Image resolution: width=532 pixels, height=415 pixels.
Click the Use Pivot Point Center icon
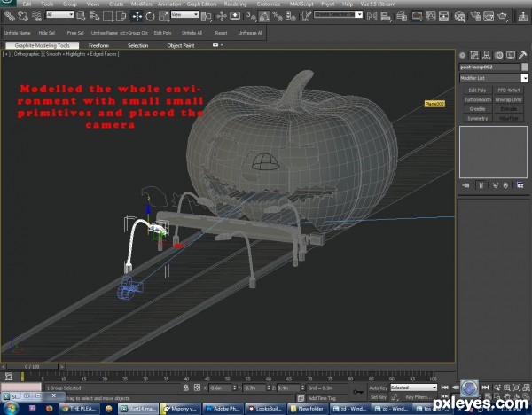coord(206,16)
